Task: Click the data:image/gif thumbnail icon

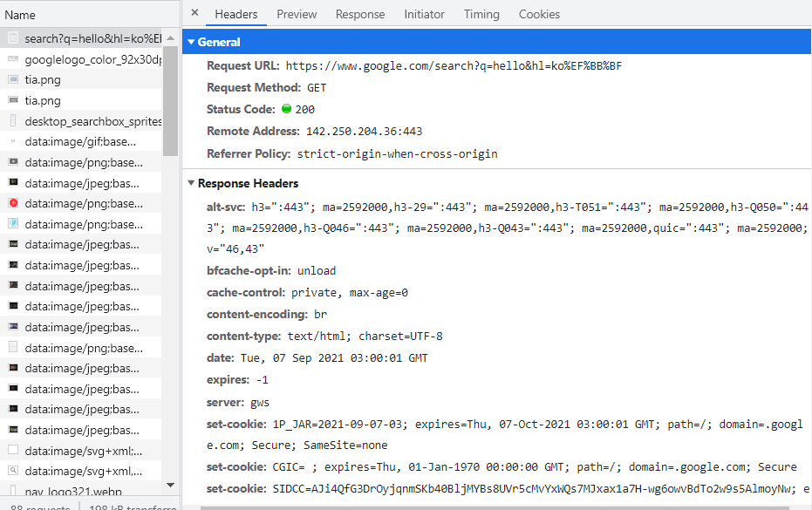Action: [13, 141]
